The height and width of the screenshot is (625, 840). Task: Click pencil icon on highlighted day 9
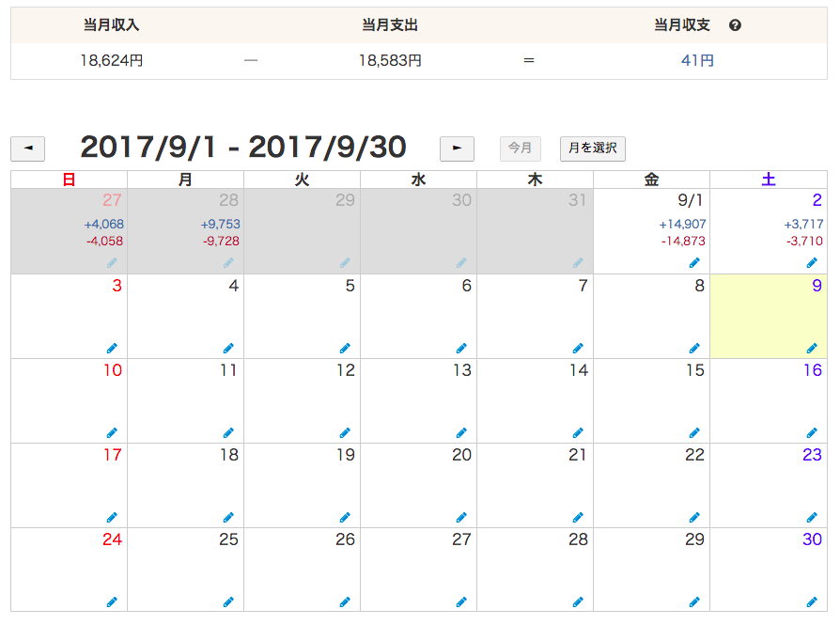pyautogui.click(x=812, y=349)
